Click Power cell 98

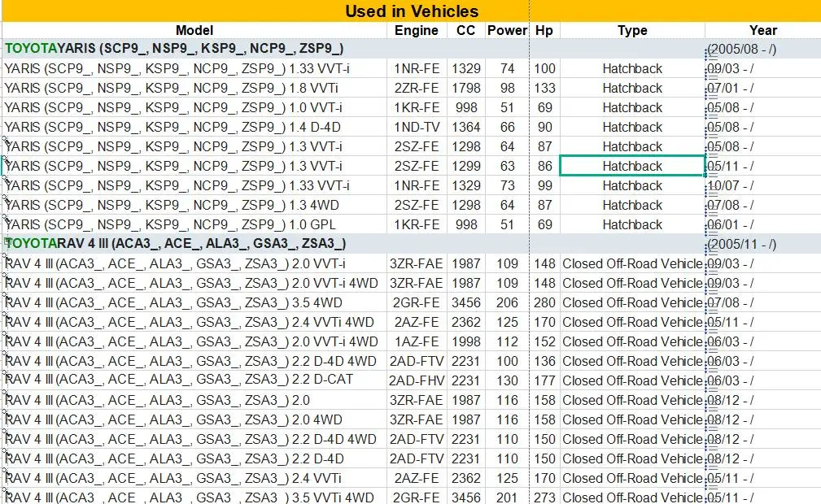point(507,88)
